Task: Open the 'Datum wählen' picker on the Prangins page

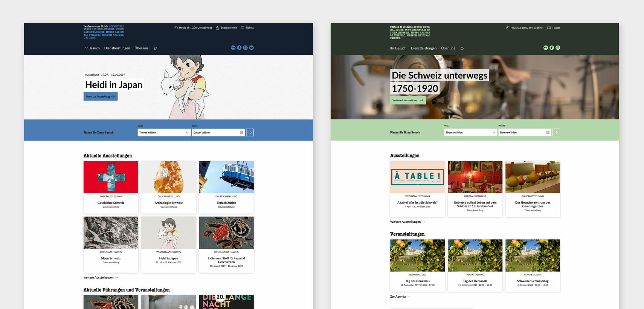Action: pyautogui.click(x=525, y=133)
